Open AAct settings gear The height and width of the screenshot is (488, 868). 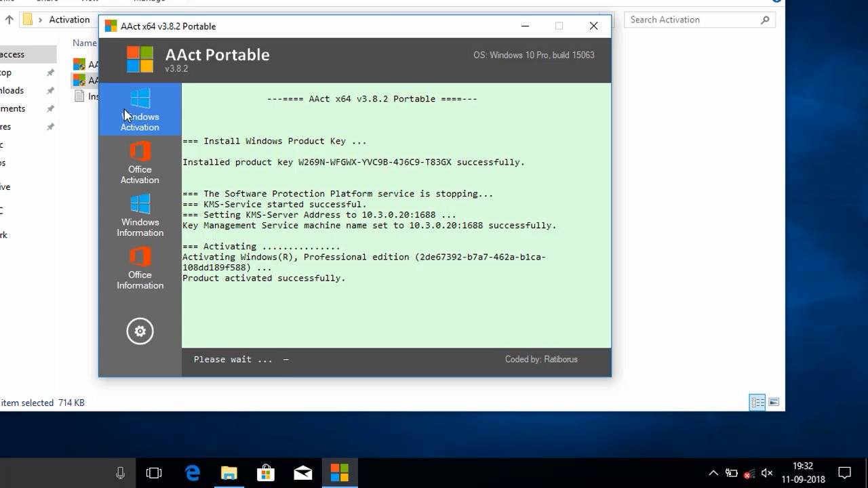pyautogui.click(x=140, y=331)
